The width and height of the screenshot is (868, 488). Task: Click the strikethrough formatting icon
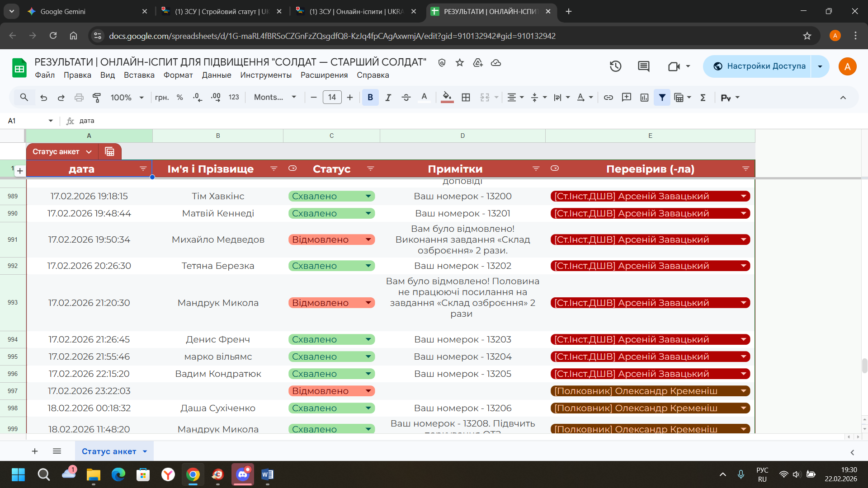(406, 97)
